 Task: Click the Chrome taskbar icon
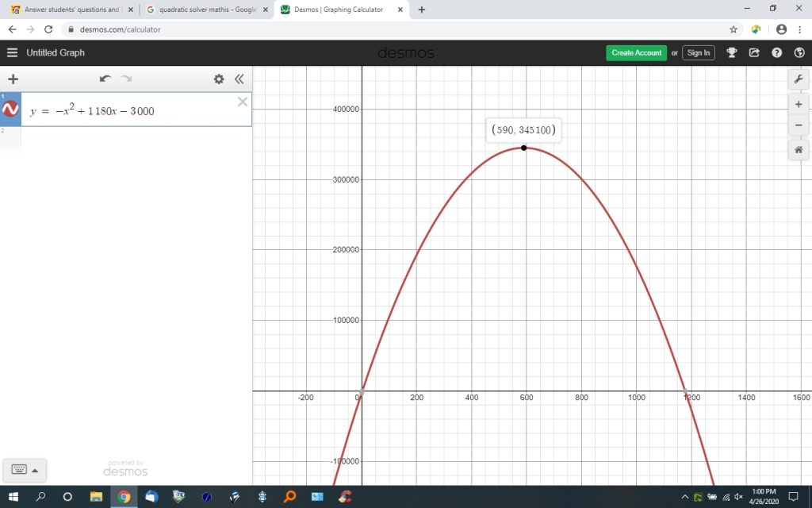coord(124,497)
